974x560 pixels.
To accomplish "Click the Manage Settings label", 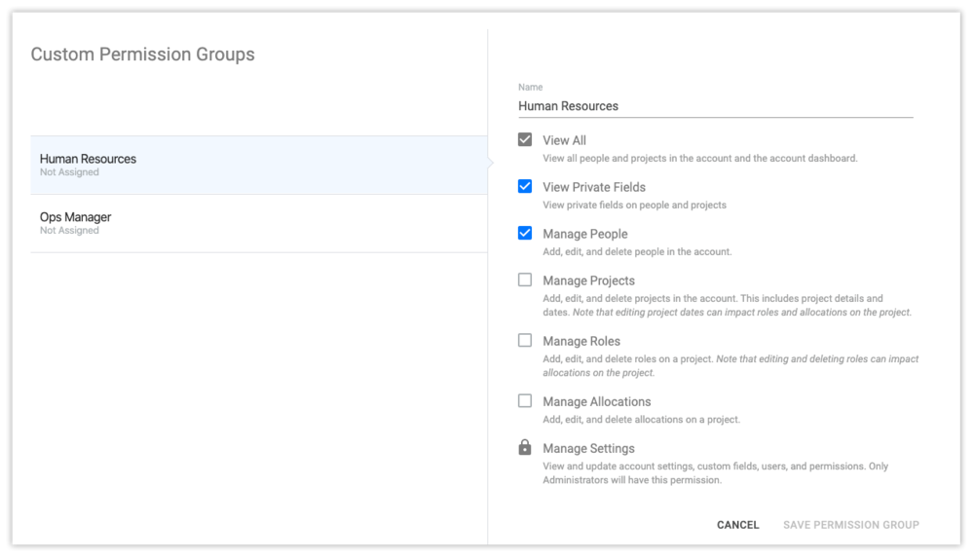I will pyautogui.click(x=589, y=449).
